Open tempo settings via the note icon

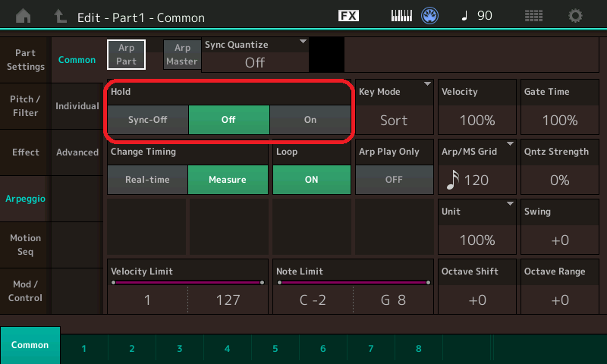475,15
